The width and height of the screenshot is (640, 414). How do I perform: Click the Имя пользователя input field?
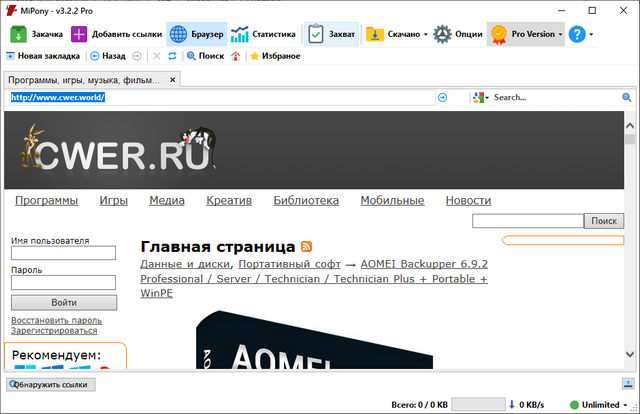(64, 254)
